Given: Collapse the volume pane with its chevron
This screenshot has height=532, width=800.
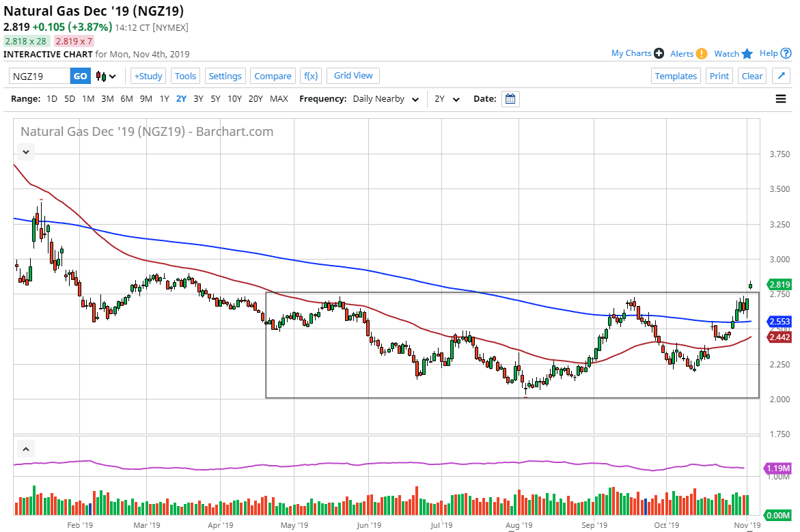Looking at the screenshot, I should point(25,449).
